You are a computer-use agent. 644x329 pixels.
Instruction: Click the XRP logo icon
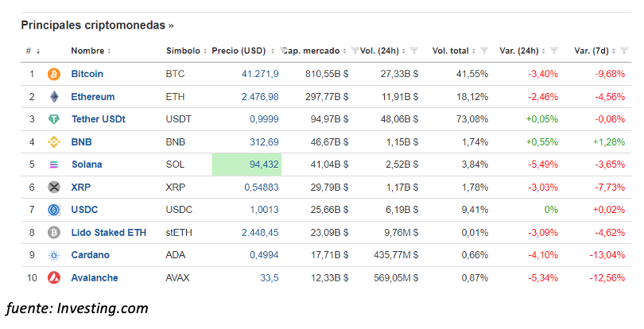pos(54,188)
